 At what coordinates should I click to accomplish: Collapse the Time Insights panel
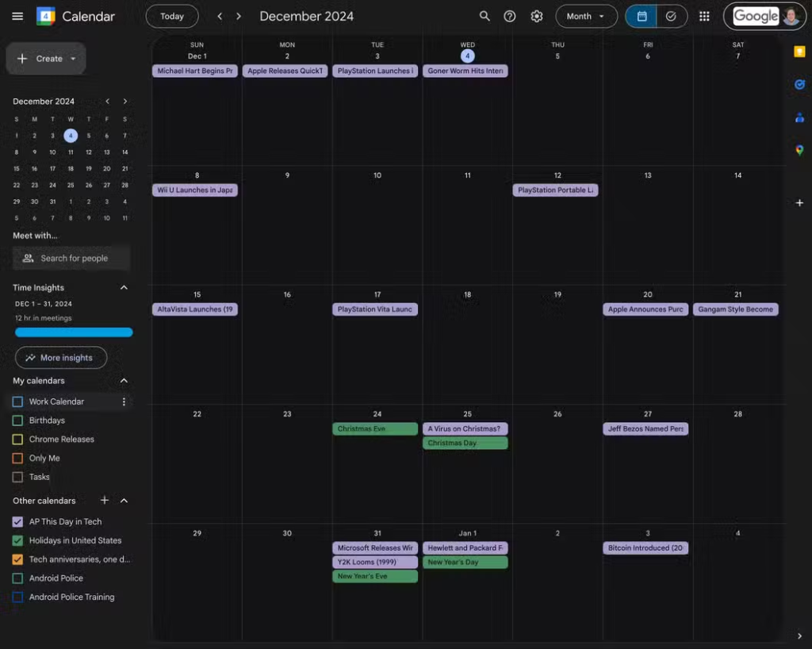(x=124, y=288)
